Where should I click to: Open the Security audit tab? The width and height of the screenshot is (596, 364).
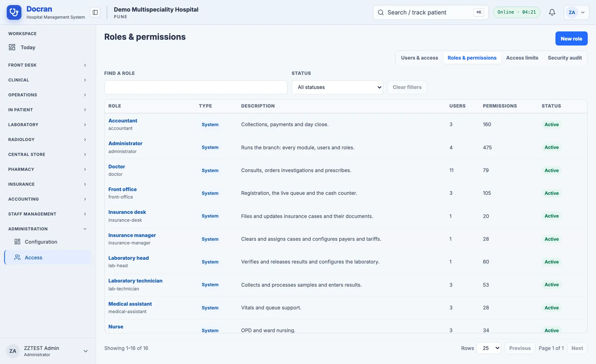(565, 58)
